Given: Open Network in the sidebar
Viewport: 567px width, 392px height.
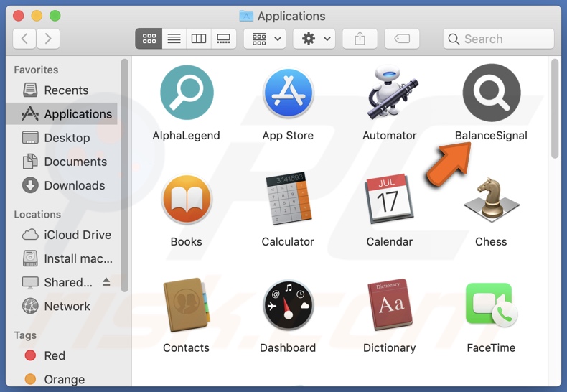Looking at the screenshot, I should pos(62,307).
